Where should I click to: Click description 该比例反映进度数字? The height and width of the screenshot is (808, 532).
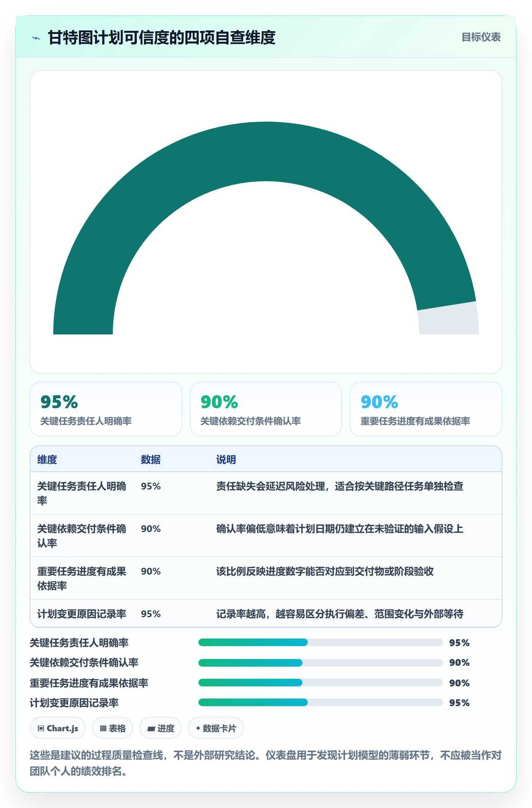click(325, 571)
